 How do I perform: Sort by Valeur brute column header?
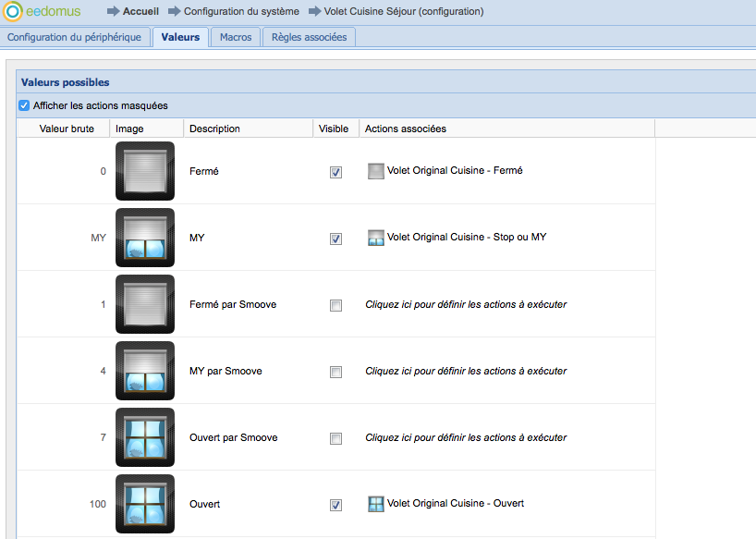coord(66,129)
